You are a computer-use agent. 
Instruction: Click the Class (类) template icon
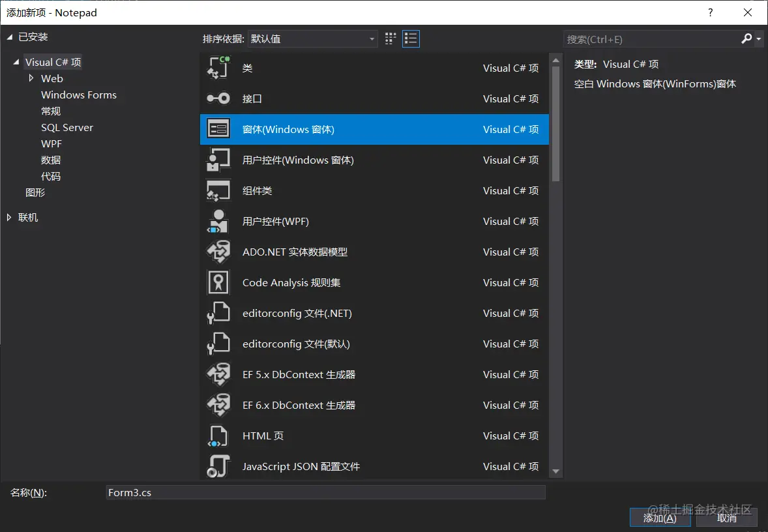pyautogui.click(x=218, y=68)
